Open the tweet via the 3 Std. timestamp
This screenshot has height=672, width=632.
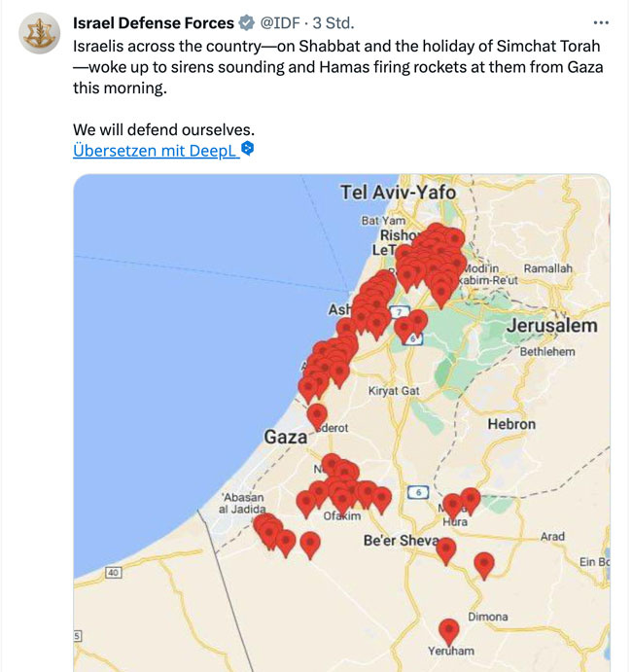click(x=335, y=23)
